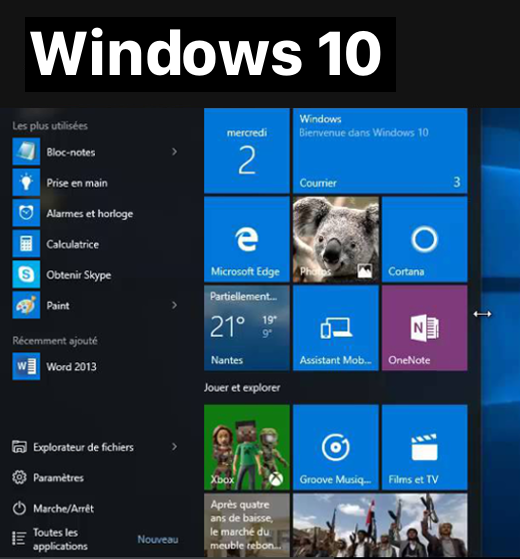Click the Paramètres text label
Screen dimensions: 520x559
coord(58,478)
